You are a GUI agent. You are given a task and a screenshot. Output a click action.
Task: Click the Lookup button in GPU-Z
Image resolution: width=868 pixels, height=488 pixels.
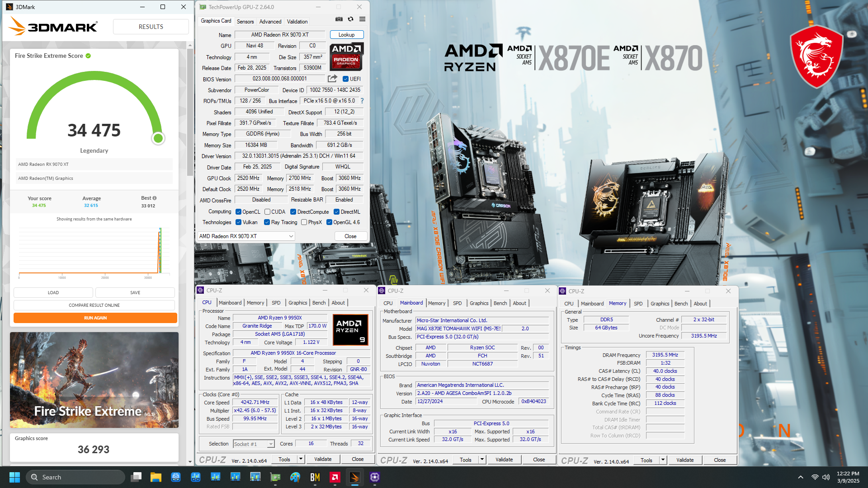click(346, 34)
